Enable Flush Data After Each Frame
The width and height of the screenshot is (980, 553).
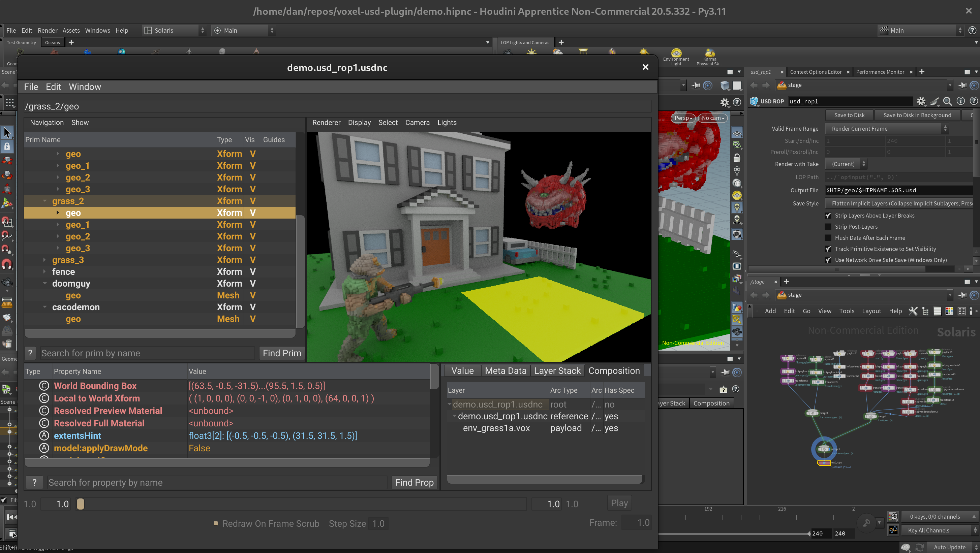click(828, 237)
